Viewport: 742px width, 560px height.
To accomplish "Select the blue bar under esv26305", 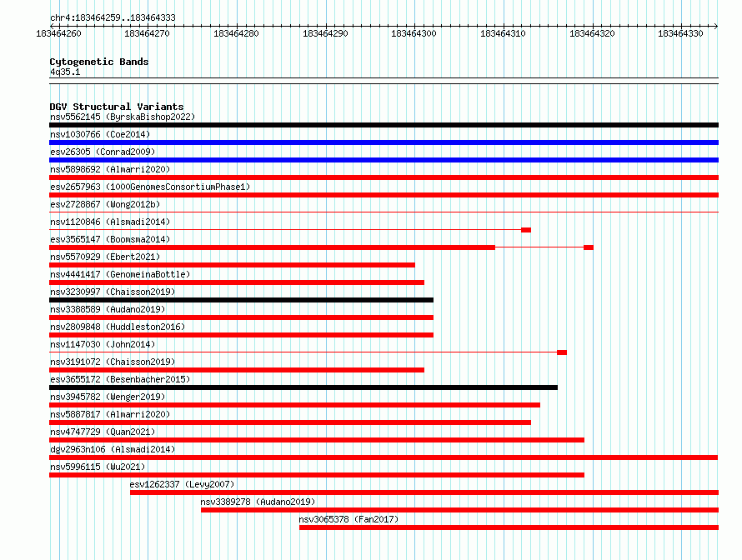I will pos(384,160).
